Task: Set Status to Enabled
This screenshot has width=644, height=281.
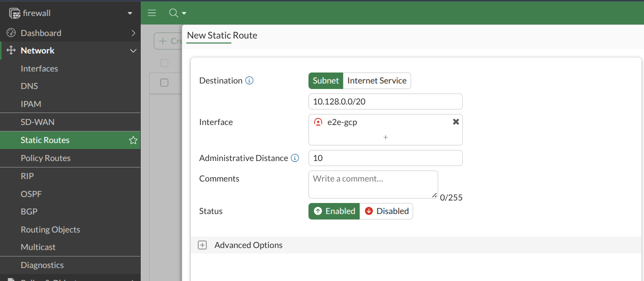Action: [x=334, y=211]
